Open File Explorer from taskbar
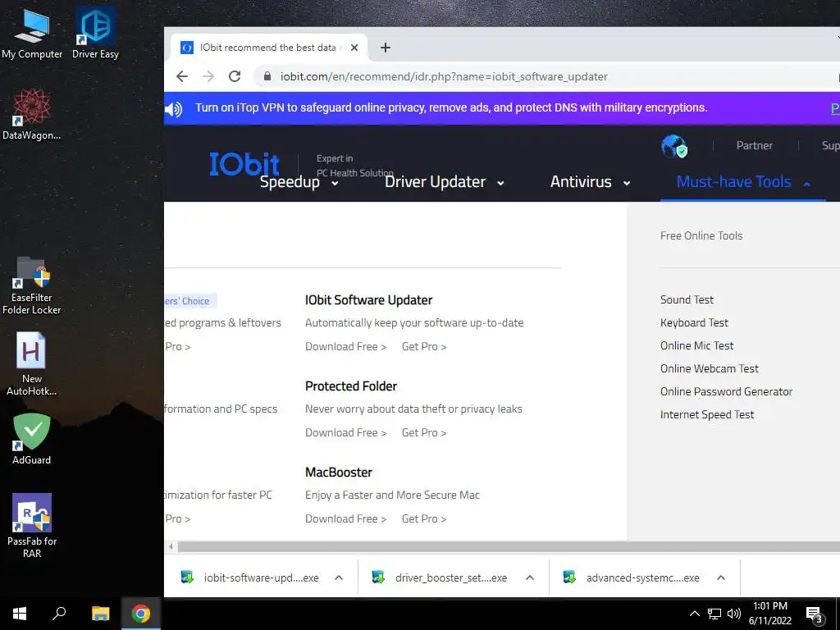Viewport: 840px width, 630px height. tap(100, 614)
